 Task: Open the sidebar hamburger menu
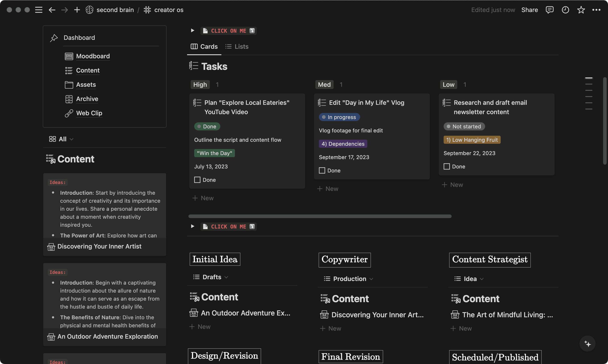click(x=39, y=10)
